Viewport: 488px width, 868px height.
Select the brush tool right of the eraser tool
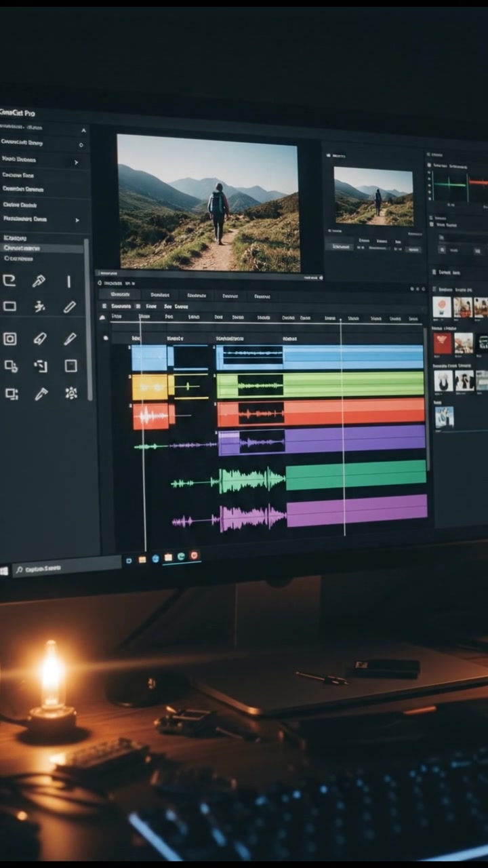[x=70, y=338]
